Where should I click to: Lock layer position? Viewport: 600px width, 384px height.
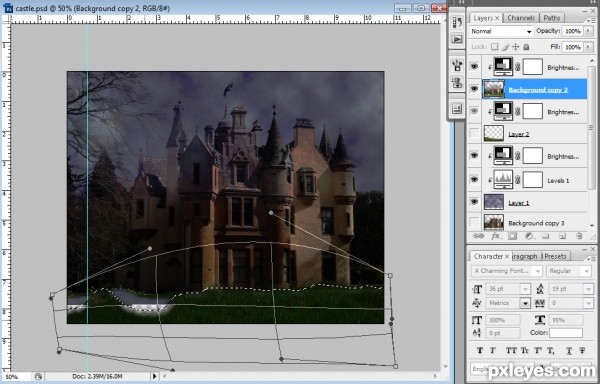(516, 47)
